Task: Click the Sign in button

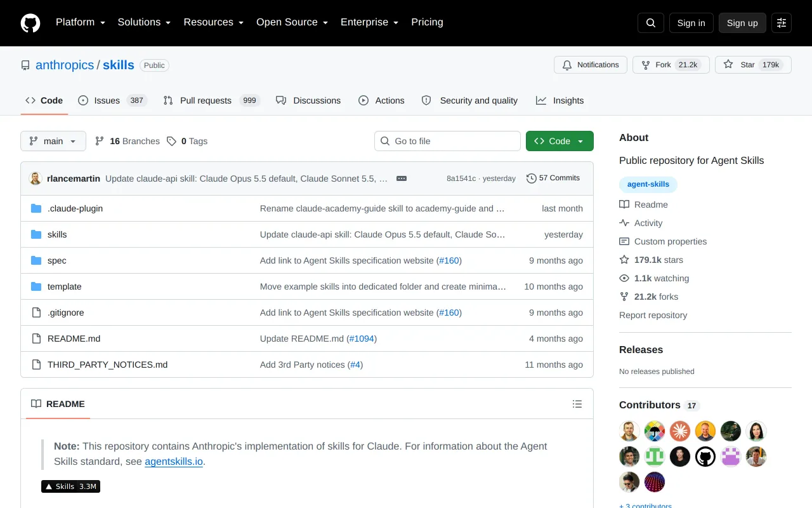Action: point(691,23)
